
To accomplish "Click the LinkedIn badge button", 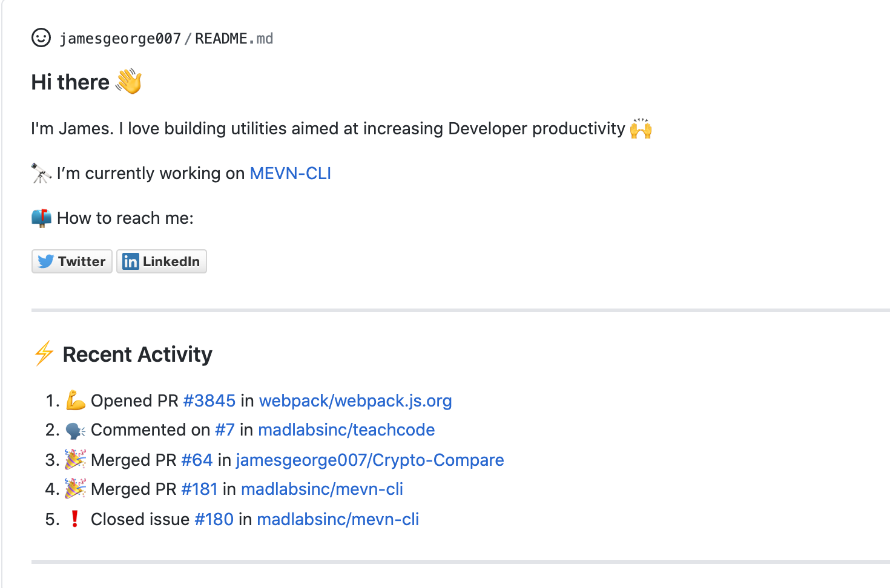I will coord(161,261).
